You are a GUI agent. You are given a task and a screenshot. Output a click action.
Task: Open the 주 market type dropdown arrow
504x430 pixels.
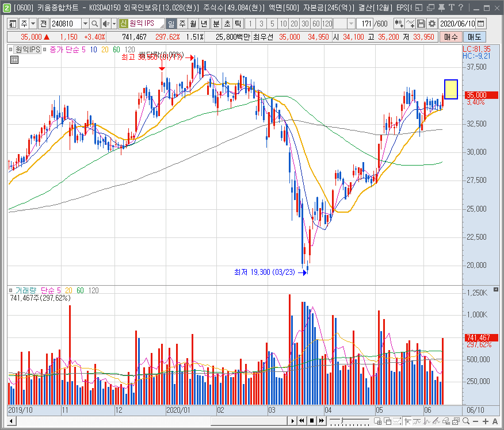tap(33, 24)
